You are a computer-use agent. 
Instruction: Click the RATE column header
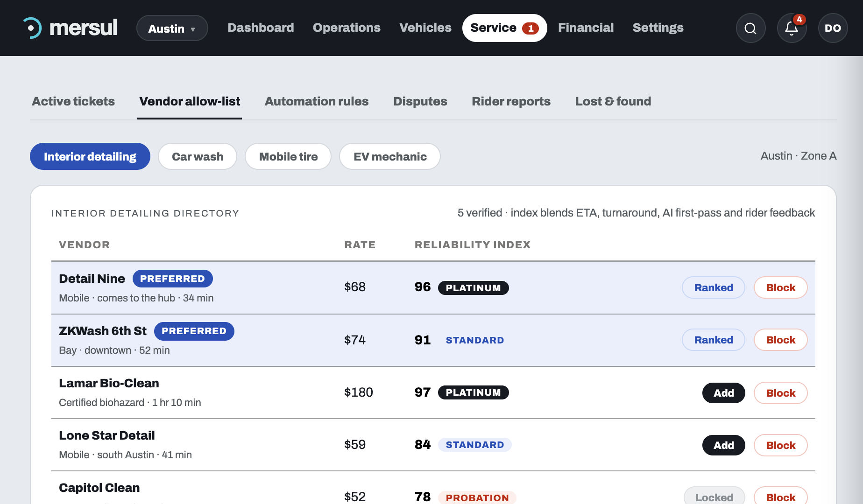pyautogui.click(x=360, y=245)
